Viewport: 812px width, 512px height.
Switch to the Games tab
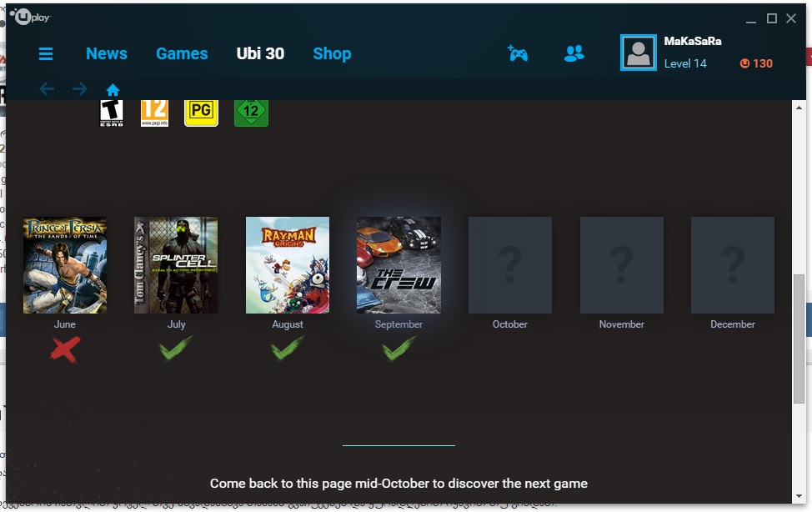182,53
